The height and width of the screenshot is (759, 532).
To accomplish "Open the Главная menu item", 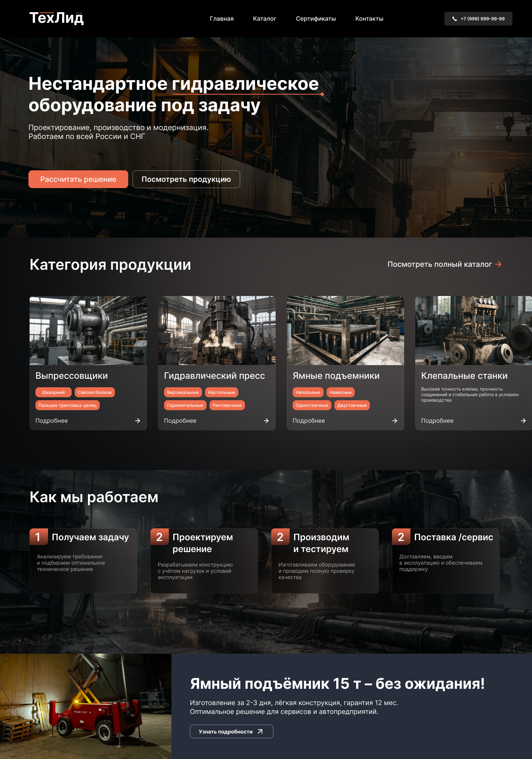I will (222, 19).
